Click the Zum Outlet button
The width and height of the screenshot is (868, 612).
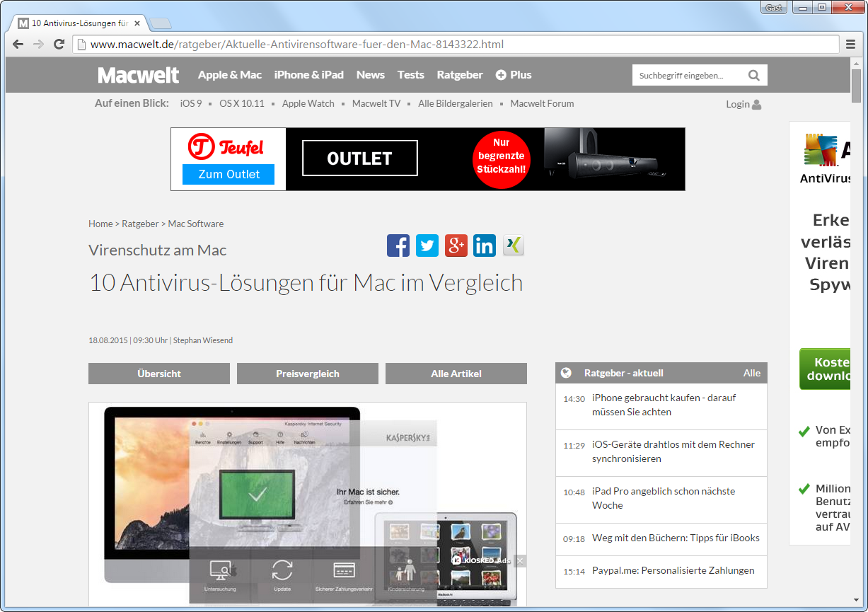pyautogui.click(x=228, y=174)
